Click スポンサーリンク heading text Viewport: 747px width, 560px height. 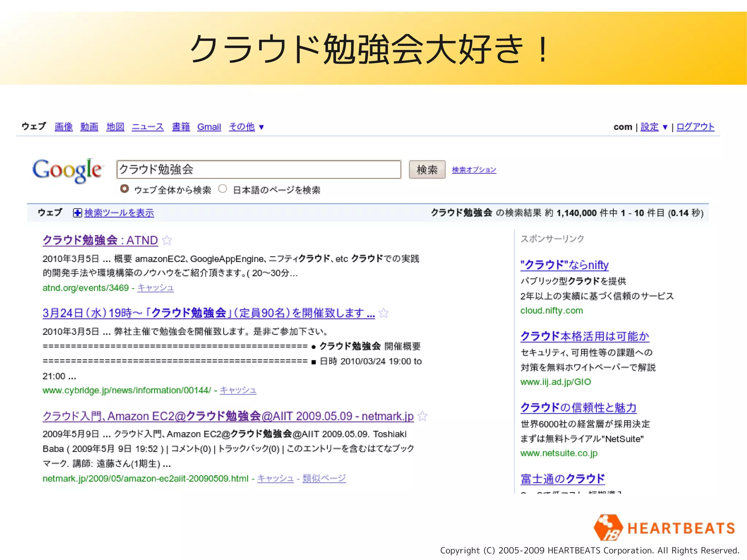[x=553, y=239]
